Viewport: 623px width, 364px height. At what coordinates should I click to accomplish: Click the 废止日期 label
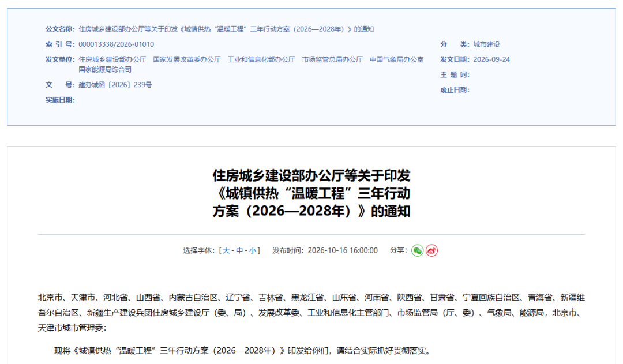point(455,90)
